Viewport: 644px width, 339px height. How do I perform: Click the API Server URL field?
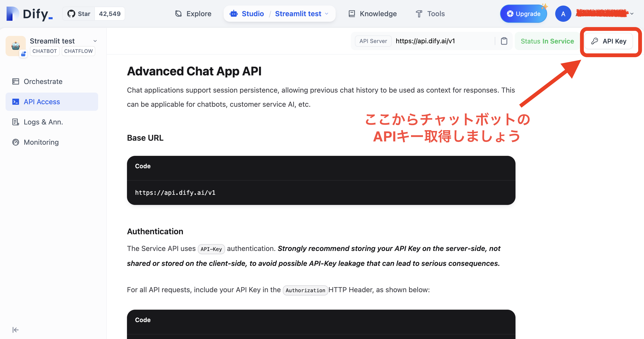426,41
